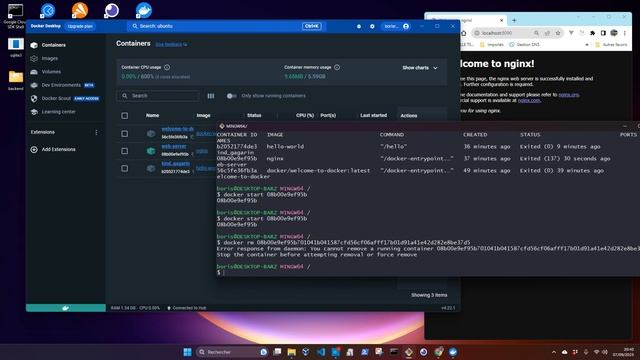
Task: Open browser three-dot menu
Action: point(624,33)
